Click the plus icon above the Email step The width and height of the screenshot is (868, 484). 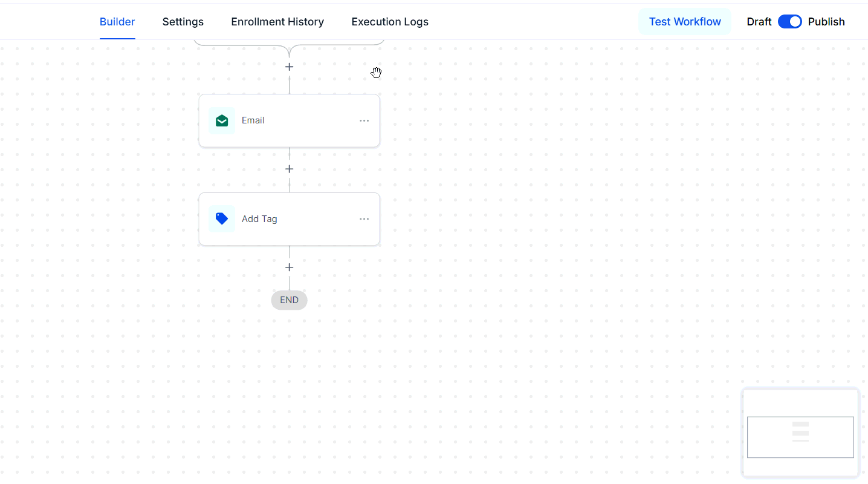(x=289, y=67)
